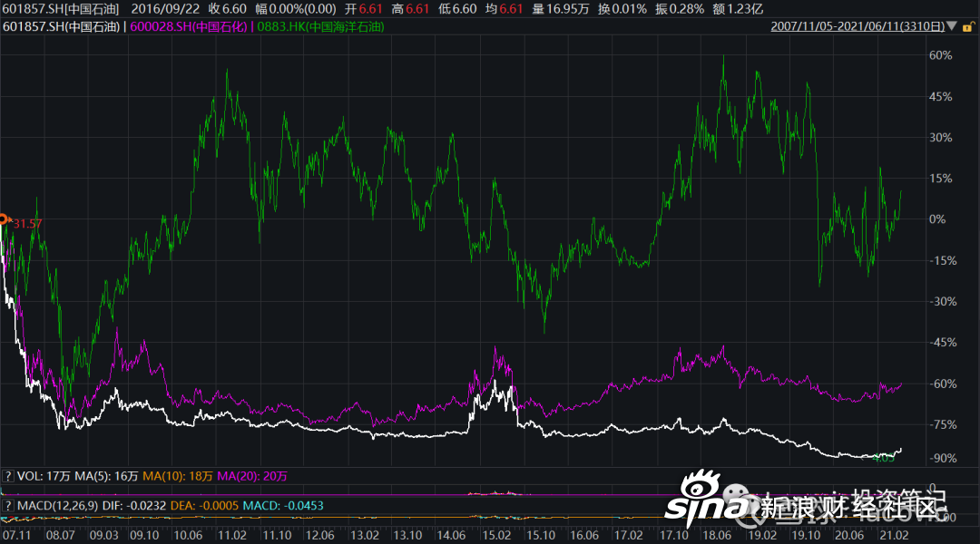Click the 17.02 label on the time axis

(x=628, y=535)
